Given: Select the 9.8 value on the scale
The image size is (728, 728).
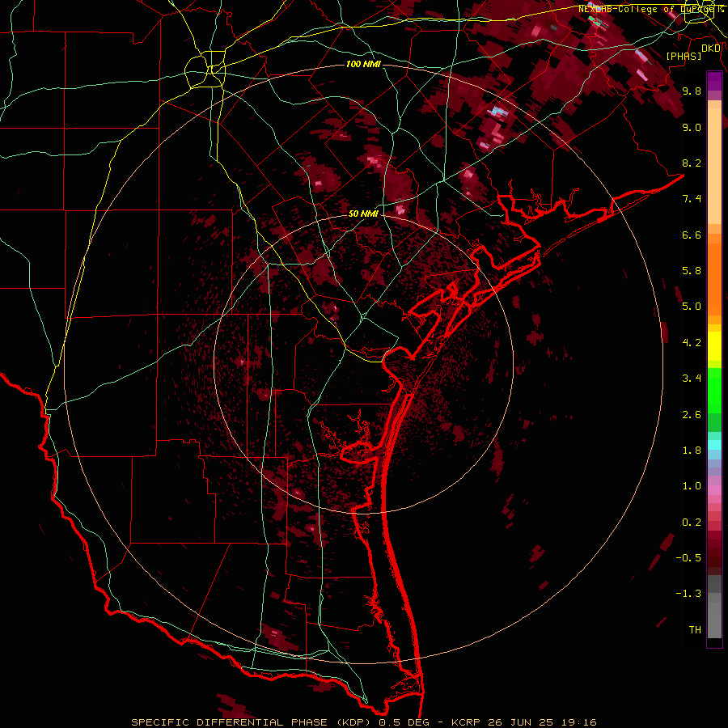Looking at the screenshot, I should click(692, 91).
